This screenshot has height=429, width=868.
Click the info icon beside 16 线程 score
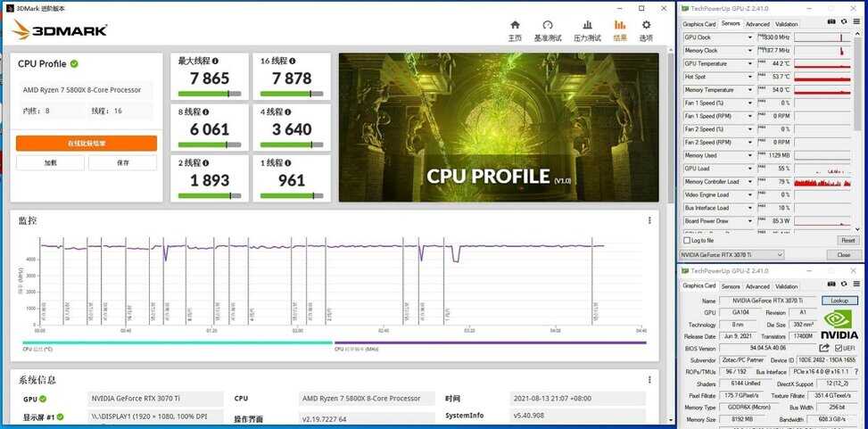click(293, 61)
